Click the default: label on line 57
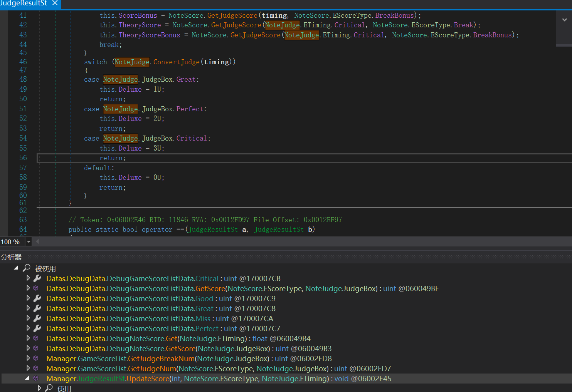 tap(99, 168)
